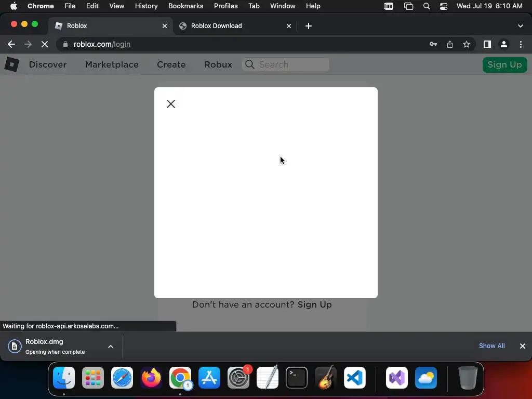Click the Roblox logo icon in site header
Screen dimensions: 532x399
11,64
